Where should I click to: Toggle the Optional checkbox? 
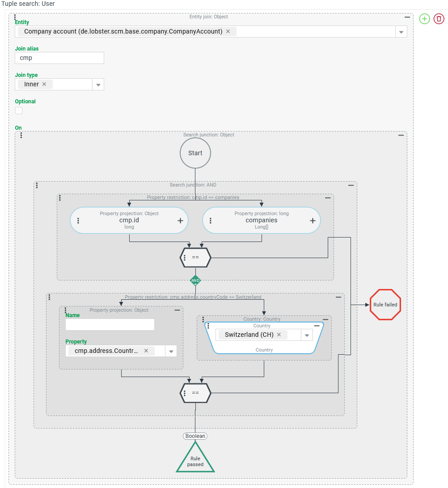pos(19,110)
